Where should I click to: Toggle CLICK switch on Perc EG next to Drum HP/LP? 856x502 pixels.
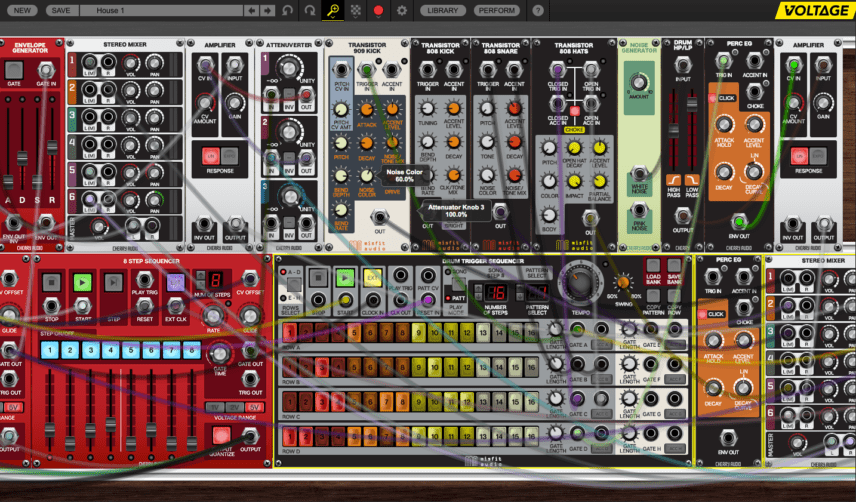pos(712,98)
